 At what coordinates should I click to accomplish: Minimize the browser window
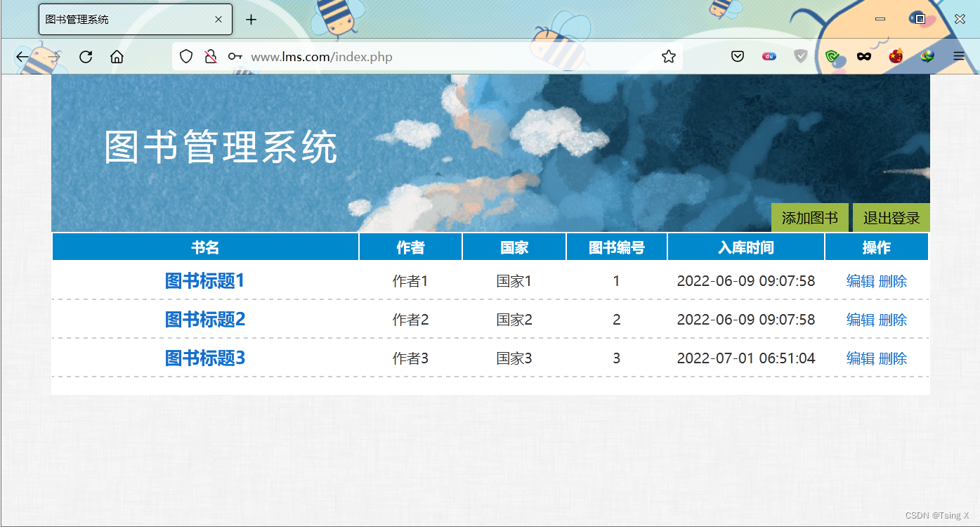(x=880, y=20)
